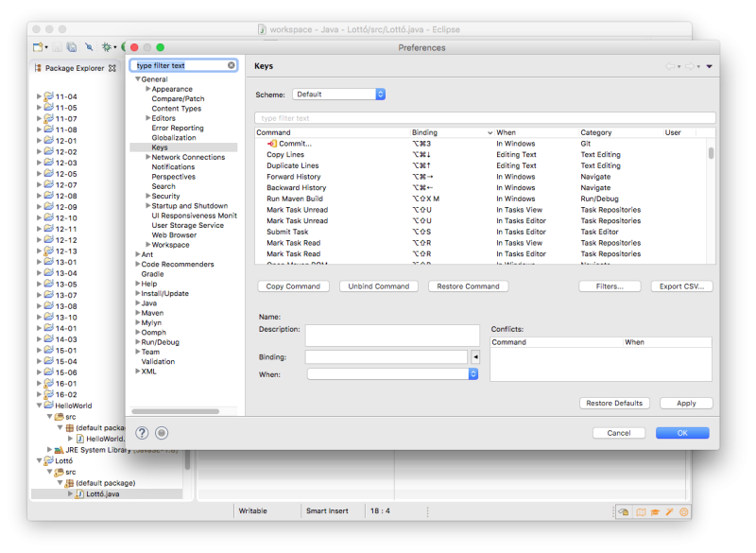The height and width of the screenshot is (553, 756).
Task: Click Restore Command button
Action: pyautogui.click(x=468, y=286)
